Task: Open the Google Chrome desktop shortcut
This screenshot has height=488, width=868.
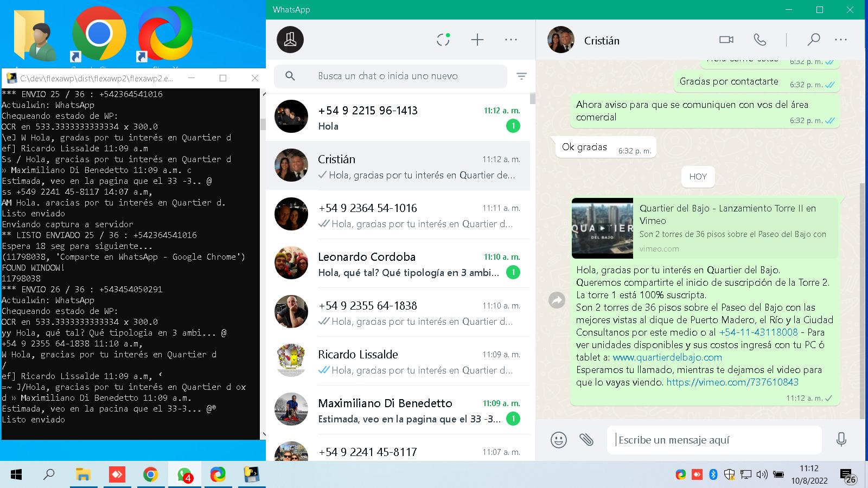Action: [x=99, y=34]
